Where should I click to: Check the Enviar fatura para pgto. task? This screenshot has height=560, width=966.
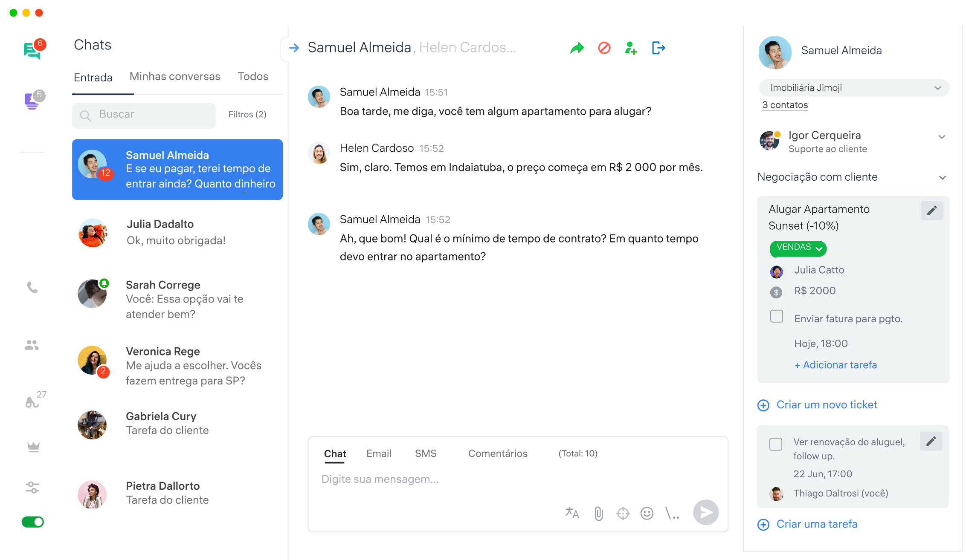pyautogui.click(x=776, y=316)
